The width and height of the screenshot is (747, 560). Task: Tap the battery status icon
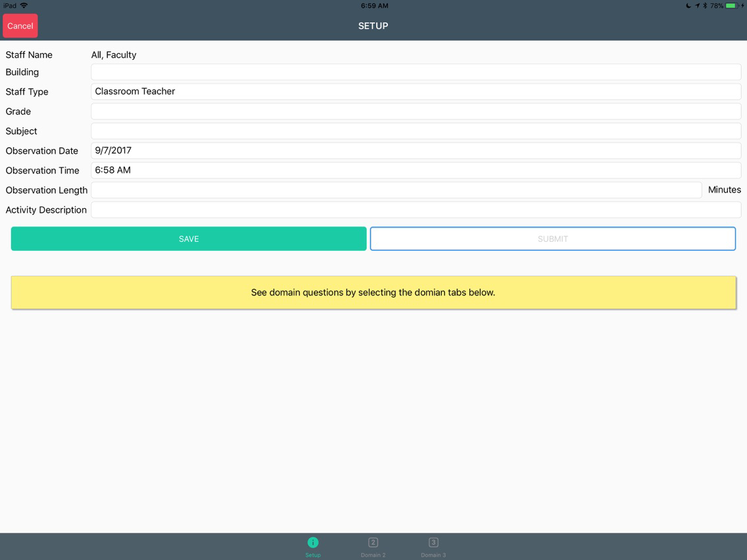click(733, 6)
